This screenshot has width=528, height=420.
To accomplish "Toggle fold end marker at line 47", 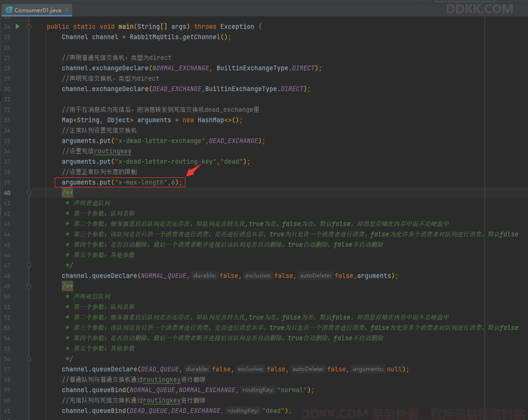I will 29,265.
